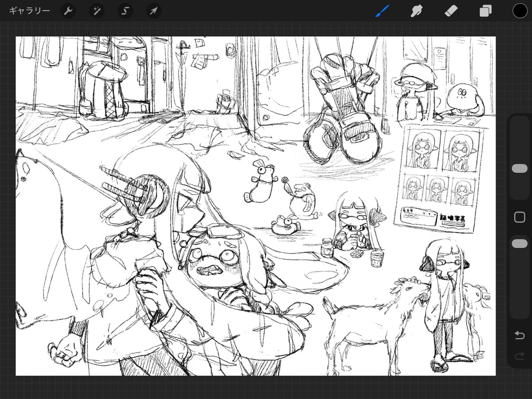Select the Transform arrow tool

pyautogui.click(x=153, y=11)
